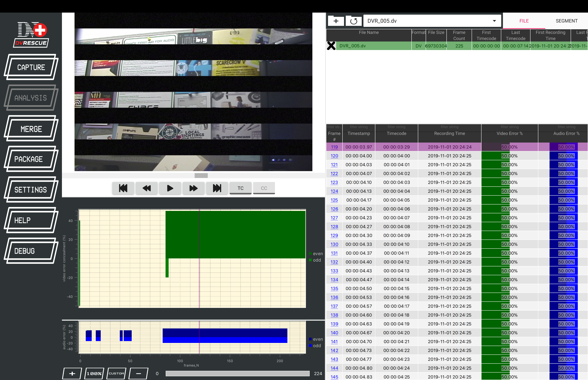The width and height of the screenshot is (588, 380).
Task: Open the CUSTOM zoom option
Action: [x=116, y=373]
